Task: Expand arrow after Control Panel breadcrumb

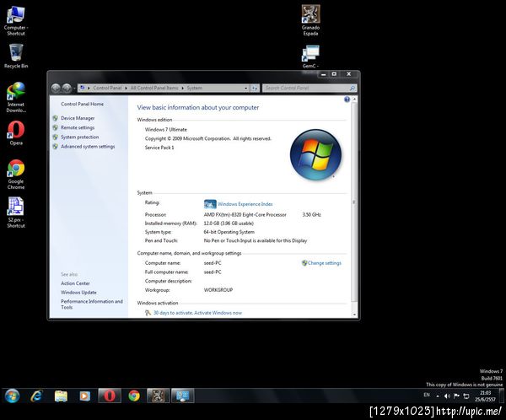Action: 126,88
